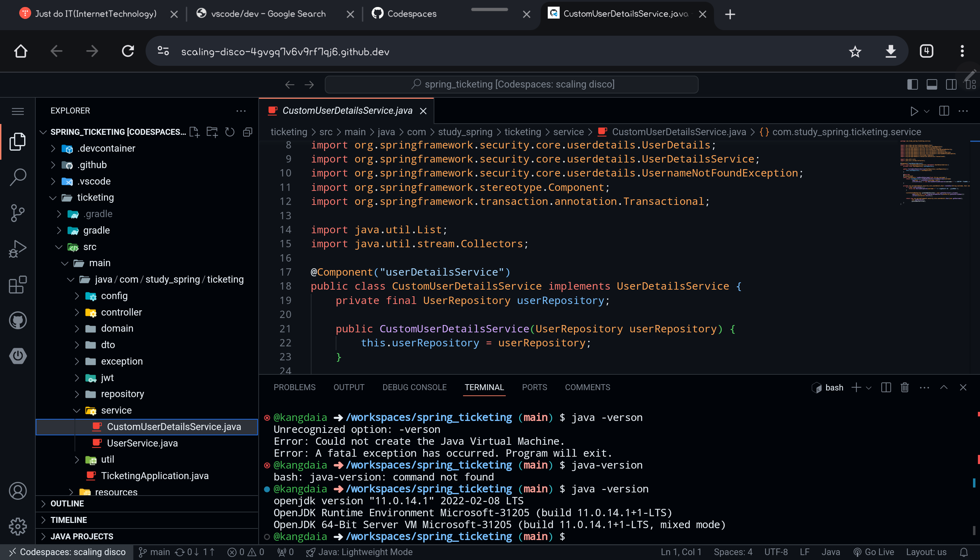
Task: Expand the controller folder
Action: click(121, 312)
